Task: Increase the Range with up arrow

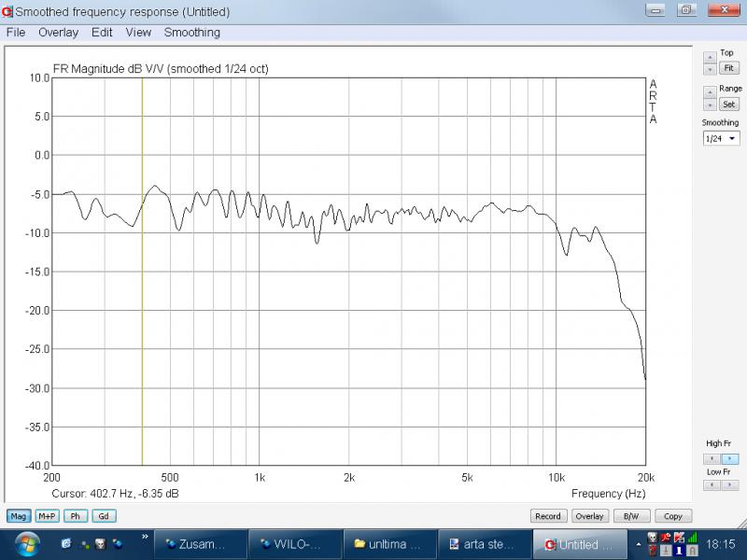Action: (710, 91)
